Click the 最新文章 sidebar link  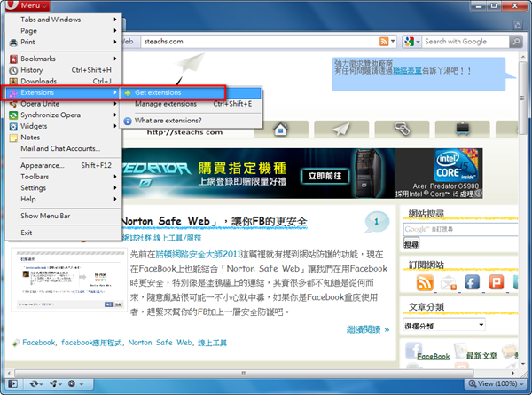481,355
